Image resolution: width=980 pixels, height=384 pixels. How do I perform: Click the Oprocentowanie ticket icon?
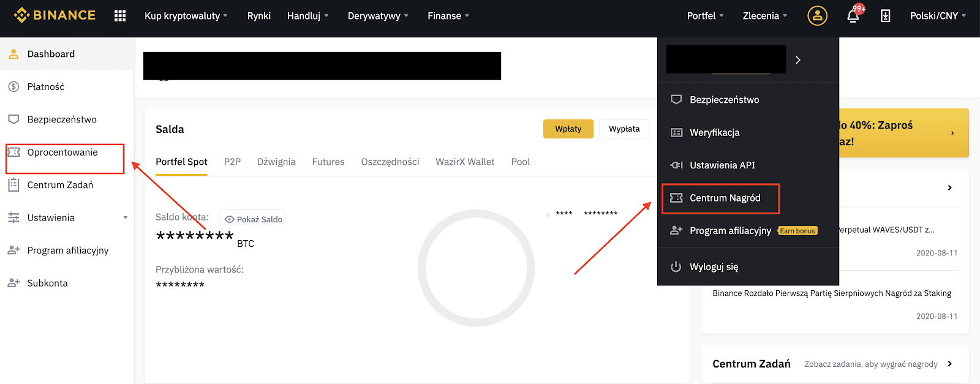click(13, 152)
